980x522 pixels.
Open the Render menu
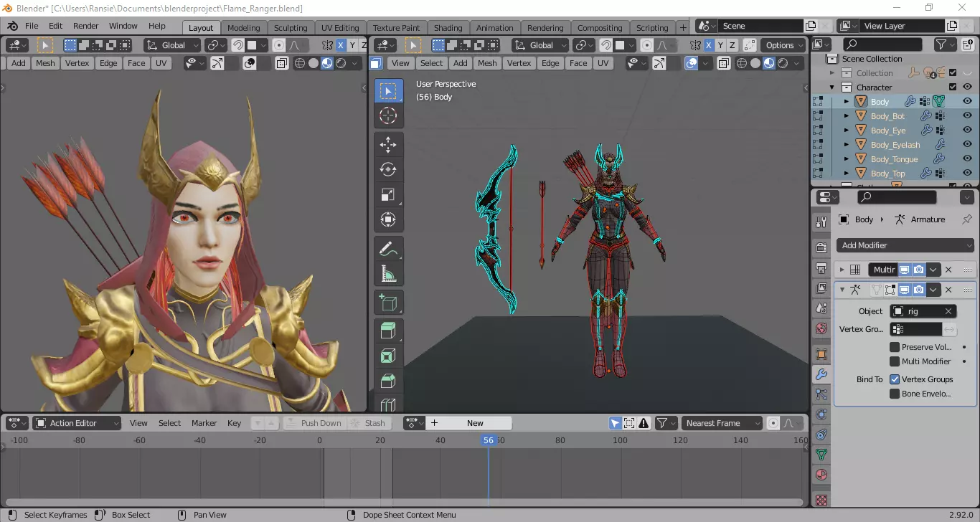[x=85, y=26]
